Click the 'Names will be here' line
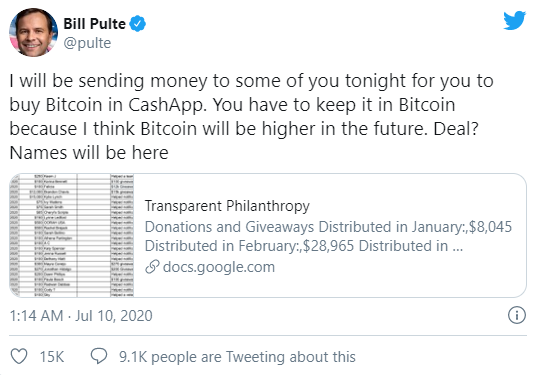 click(x=89, y=153)
